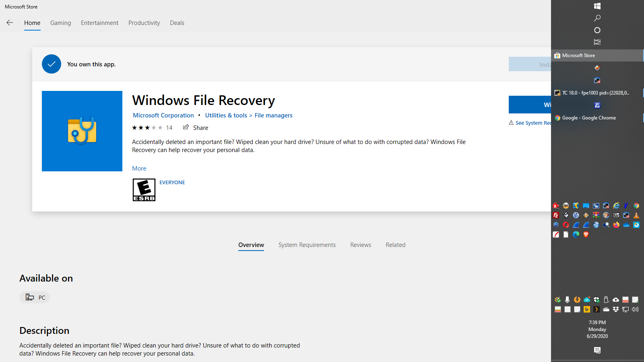Launch WinRAR from the quick launch icons
The width and height of the screenshot is (644, 362).
click(596, 215)
